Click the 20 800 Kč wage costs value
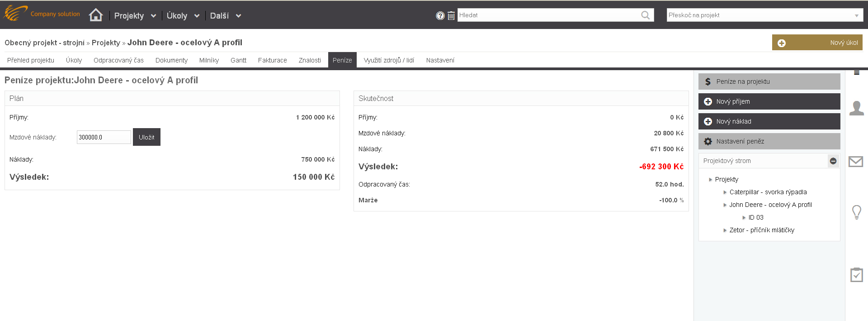The height and width of the screenshot is (321, 868). tap(669, 133)
